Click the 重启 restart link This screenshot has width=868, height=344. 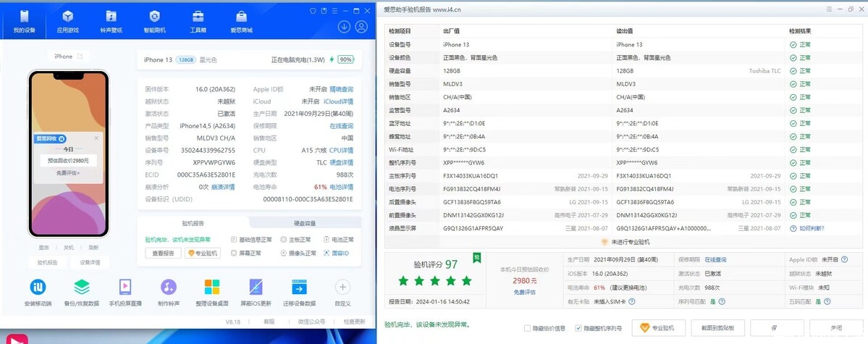click(x=43, y=248)
